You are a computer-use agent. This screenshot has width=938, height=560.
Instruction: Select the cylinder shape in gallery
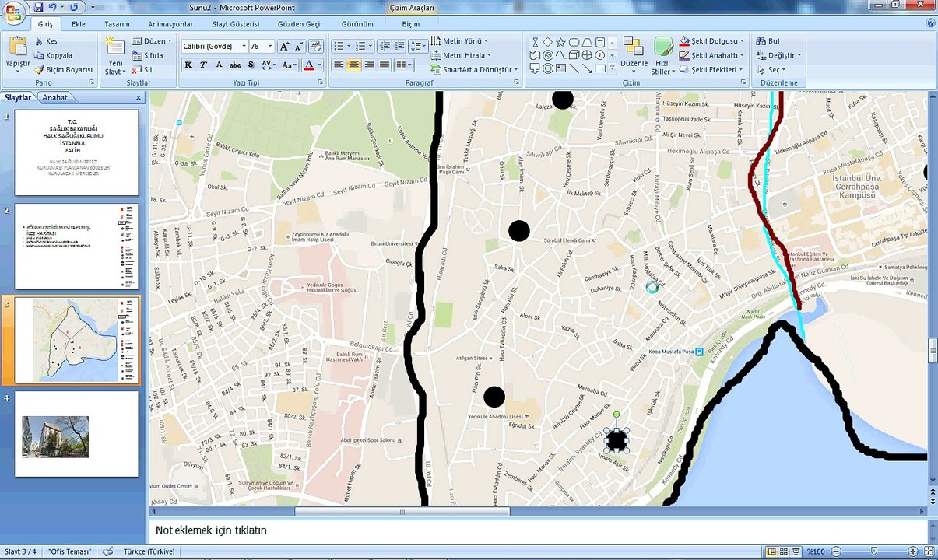click(600, 42)
